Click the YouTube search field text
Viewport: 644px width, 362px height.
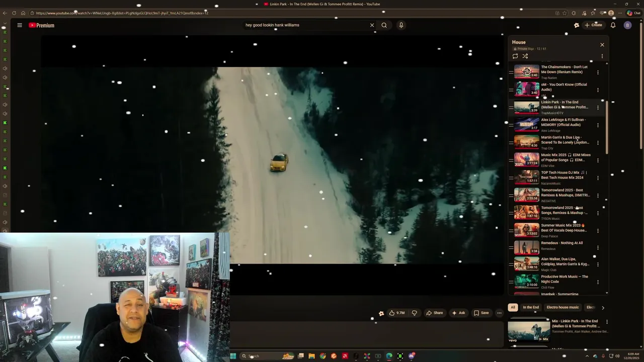(x=272, y=25)
